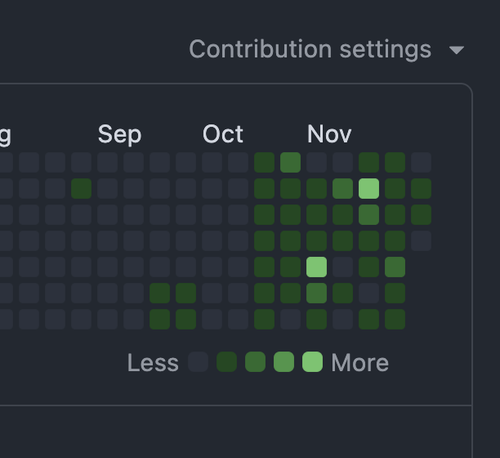
Task: Select the empty cell ending the fourth row
Action: click(x=421, y=241)
